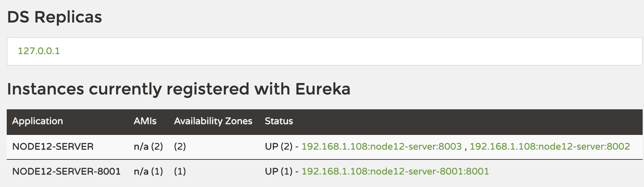Open the node12-server:8002 instance link

point(550,147)
